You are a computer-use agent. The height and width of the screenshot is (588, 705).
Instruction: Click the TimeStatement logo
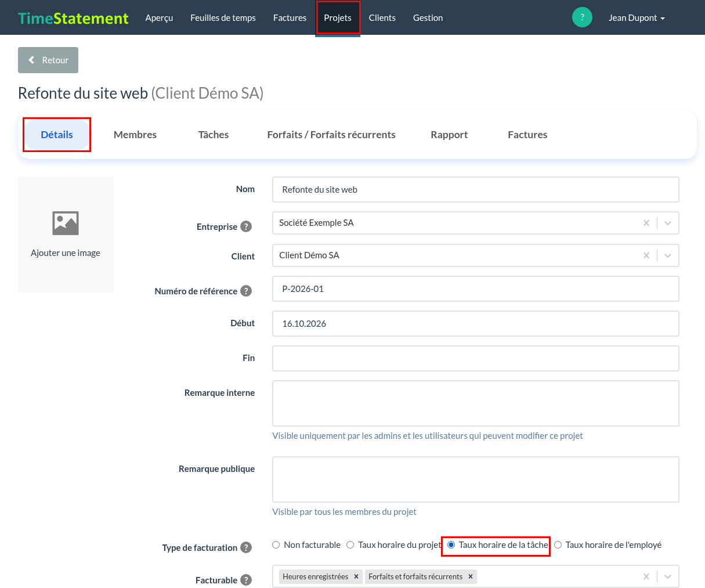coord(73,18)
